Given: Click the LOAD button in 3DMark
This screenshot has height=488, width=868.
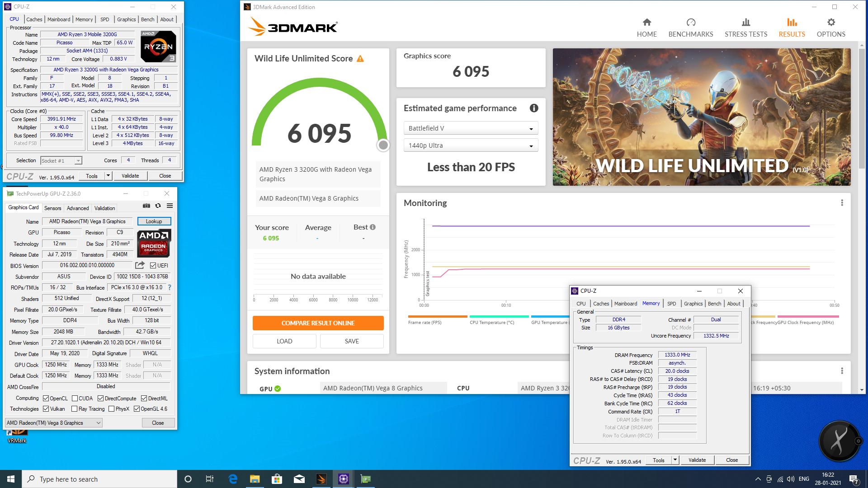Looking at the screenshot, I should pyautogui.click(x=284, y=341).
